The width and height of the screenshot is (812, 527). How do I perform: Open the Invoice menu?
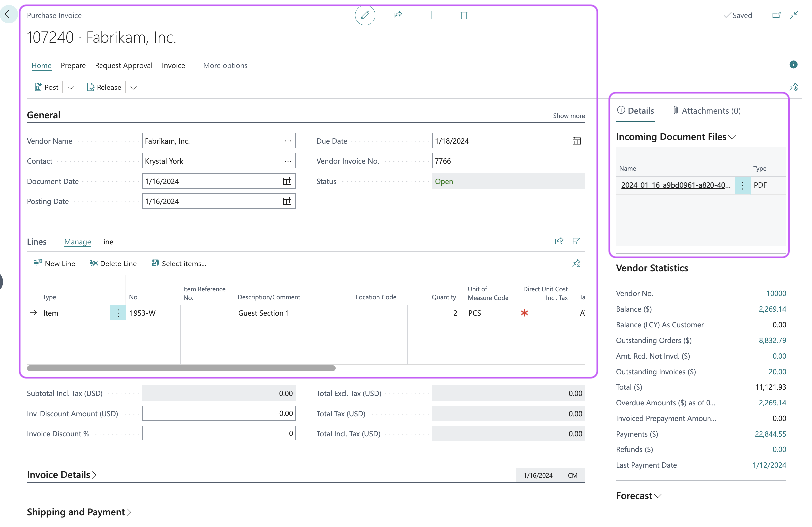173,65
